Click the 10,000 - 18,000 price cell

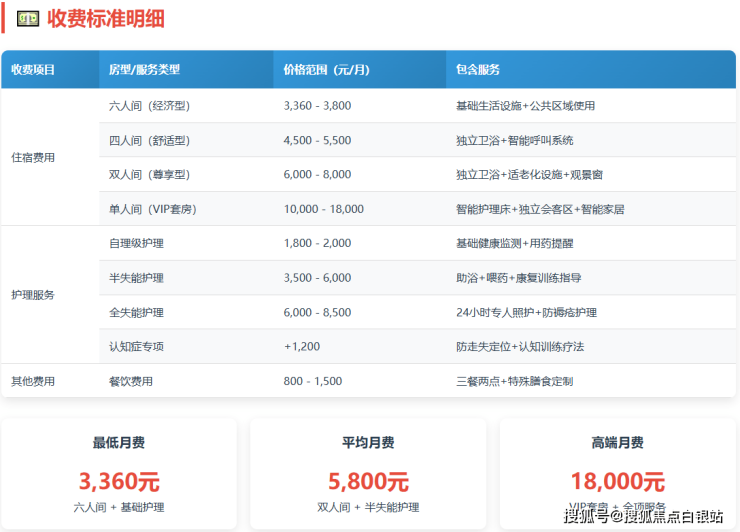pos(324,209)
